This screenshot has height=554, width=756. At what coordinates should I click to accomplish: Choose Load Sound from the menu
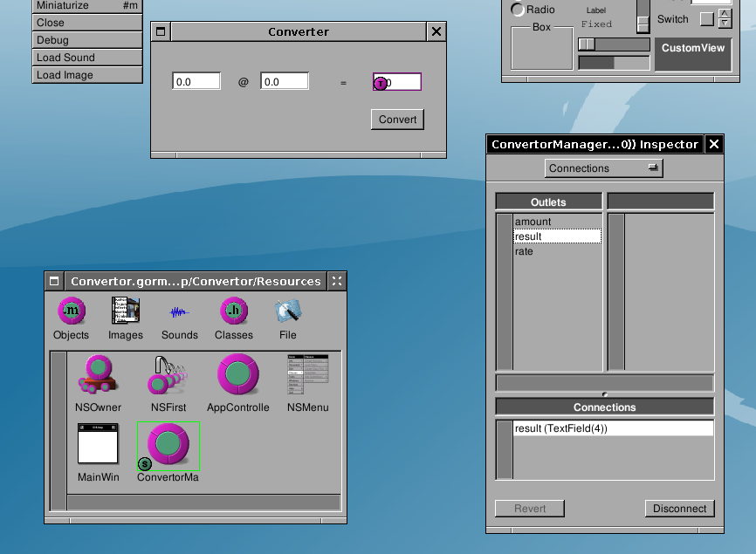pos(86,58)
